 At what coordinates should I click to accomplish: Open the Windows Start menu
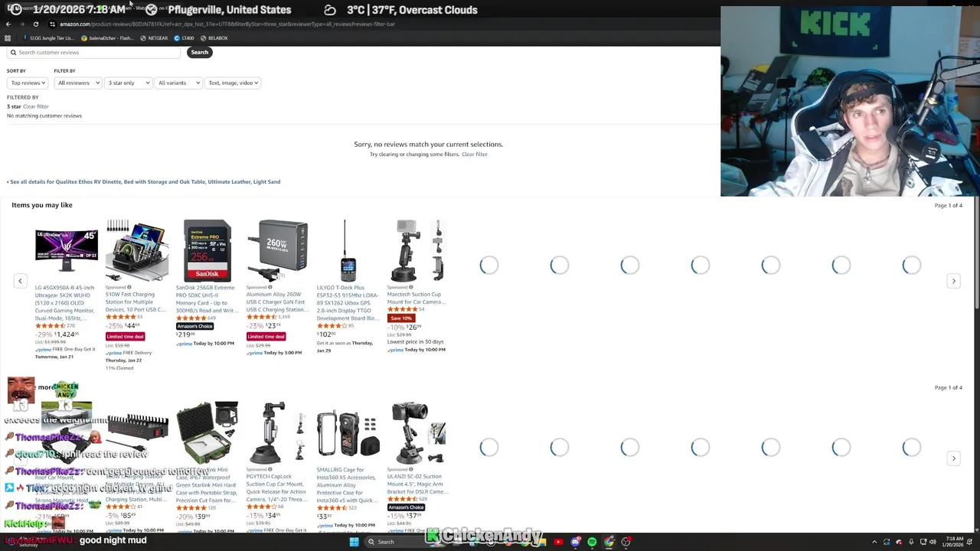[x=354, y=542]
